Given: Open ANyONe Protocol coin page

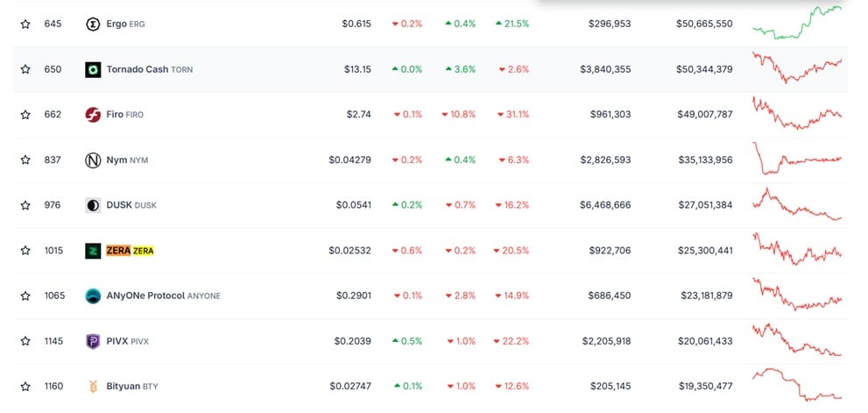Looking at the screenshot, I should click(163, 296).
